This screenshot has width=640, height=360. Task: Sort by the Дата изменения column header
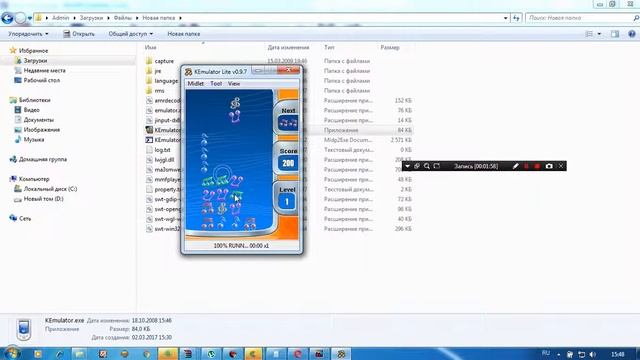pyautogui.click(x=288, y=47)
